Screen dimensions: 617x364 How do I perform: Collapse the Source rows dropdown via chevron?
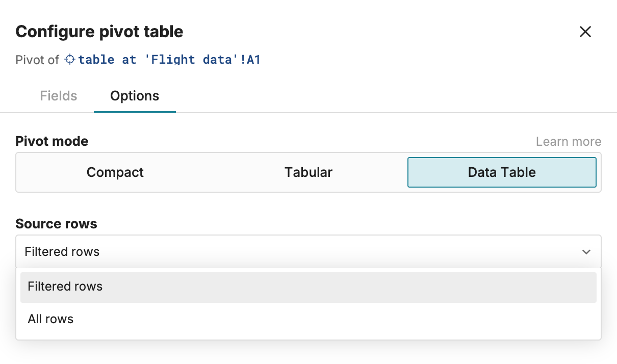[x=586, y=252]
